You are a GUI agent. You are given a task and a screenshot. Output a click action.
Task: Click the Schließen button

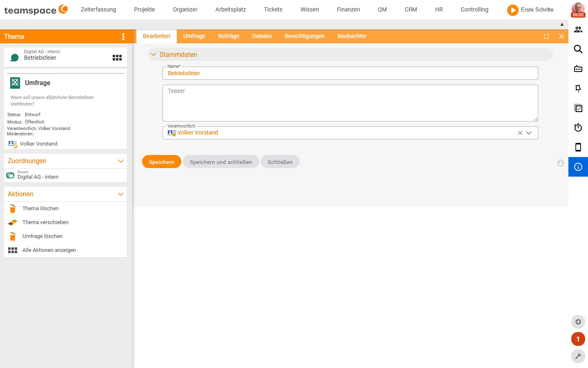point(280,162)
